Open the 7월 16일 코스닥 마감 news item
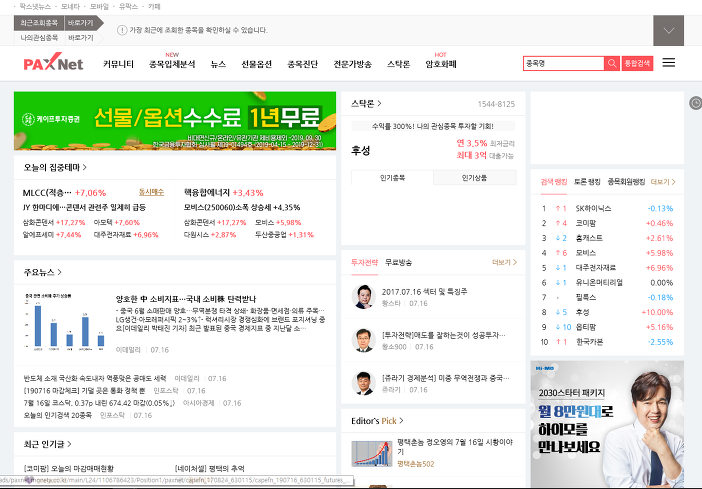702x489 pixels. pos(99,403)
